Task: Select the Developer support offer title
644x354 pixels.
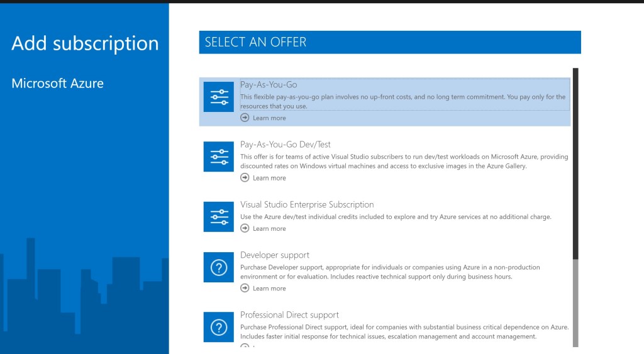Action: coord(275,255)
